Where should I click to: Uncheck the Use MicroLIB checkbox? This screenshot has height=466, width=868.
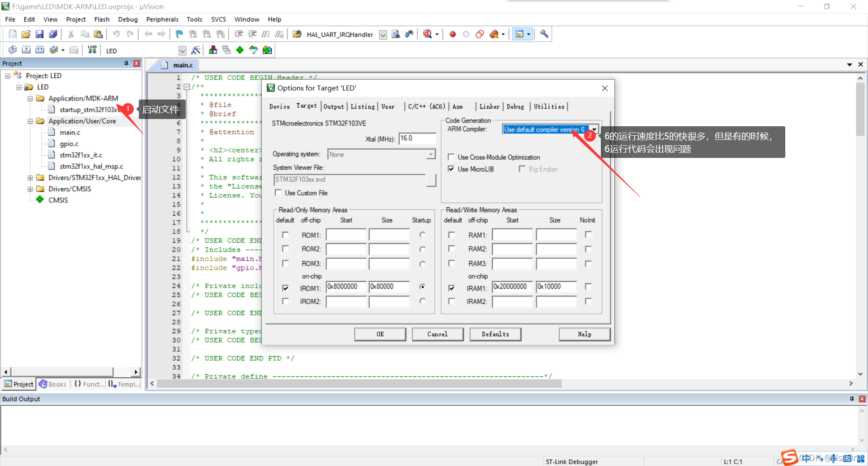pos(451,169)
